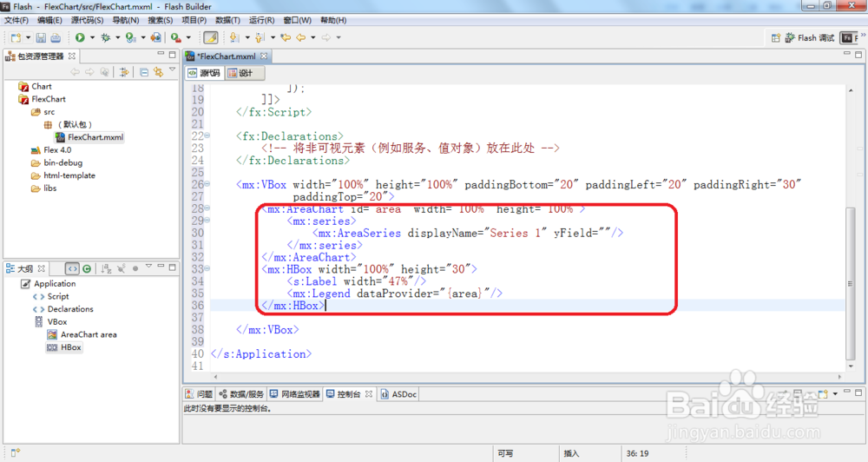Open 导航(N) menu

[126, 20]
